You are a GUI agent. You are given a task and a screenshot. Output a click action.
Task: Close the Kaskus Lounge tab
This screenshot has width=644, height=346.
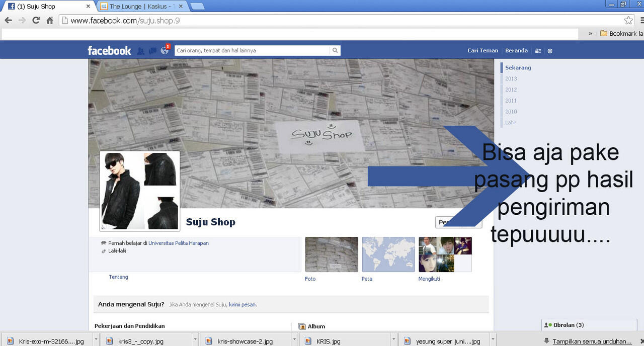click(x=181, y=7)
